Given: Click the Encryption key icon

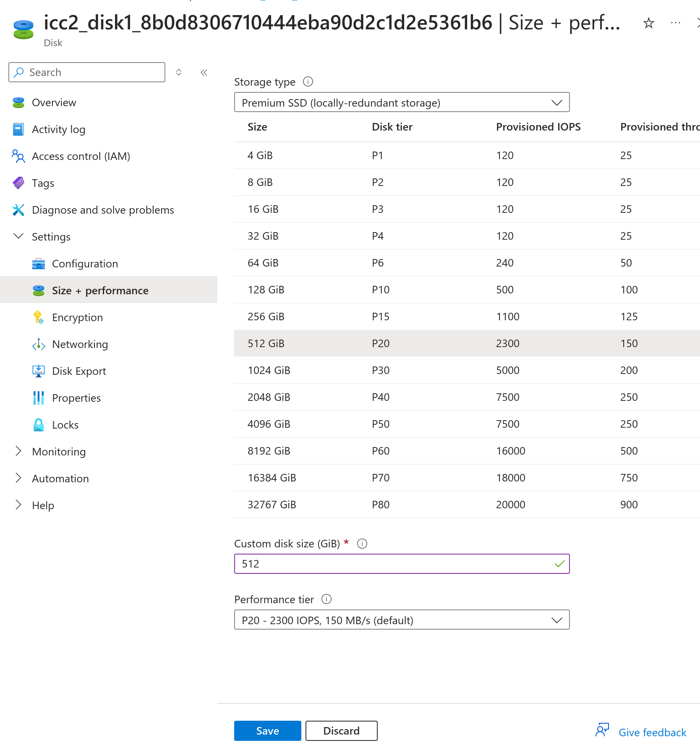Looking at the screenshot, I should click(x=39, y=317).
